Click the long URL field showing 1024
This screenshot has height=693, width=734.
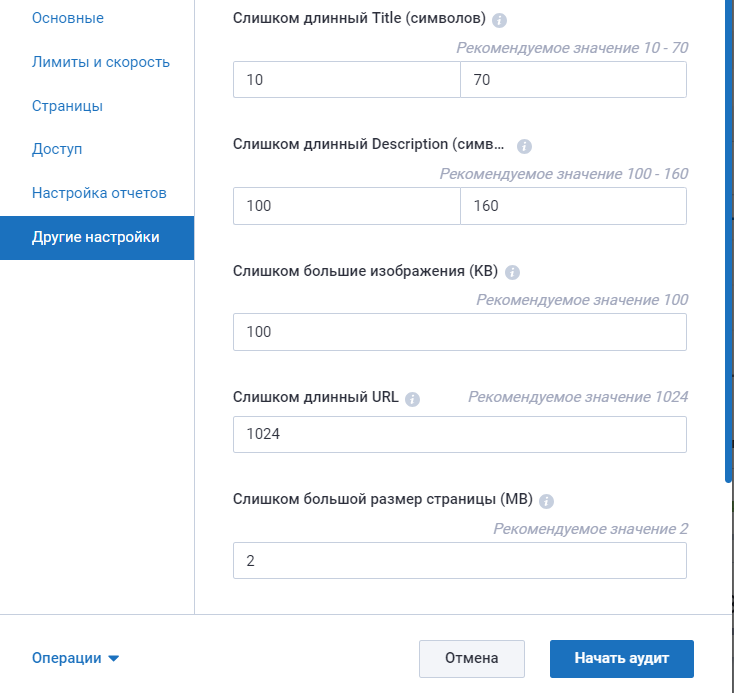pyautogui.click(x=459, y=435)
